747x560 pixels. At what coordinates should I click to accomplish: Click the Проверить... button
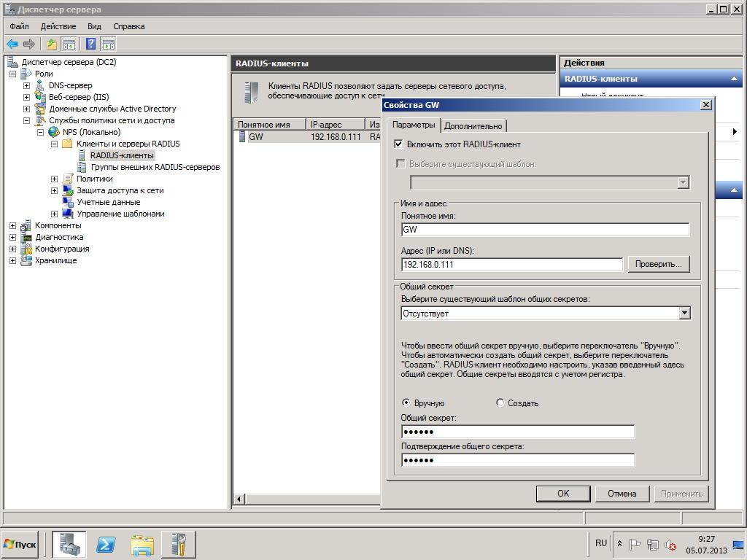[659, 264]
